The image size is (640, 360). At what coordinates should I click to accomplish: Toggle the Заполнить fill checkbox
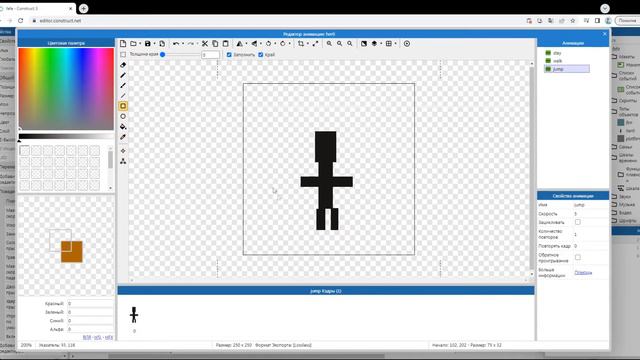click(x=229, y=54)
